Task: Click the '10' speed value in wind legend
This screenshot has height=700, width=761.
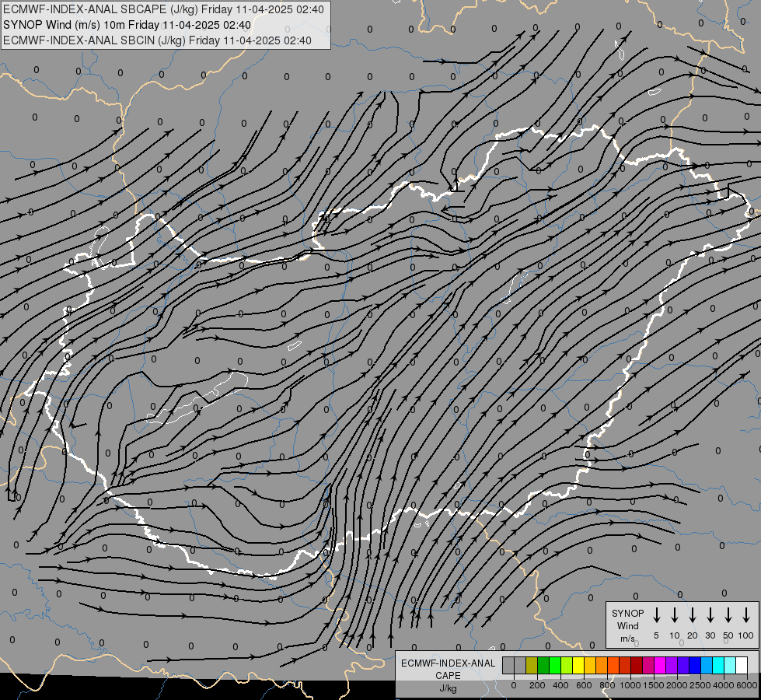Action: click(x=675, y=635)
